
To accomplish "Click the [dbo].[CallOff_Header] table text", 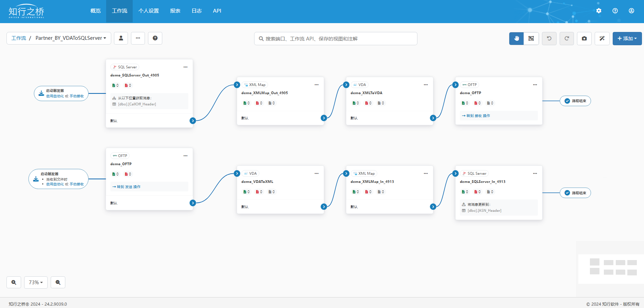I will coord(137,104).
